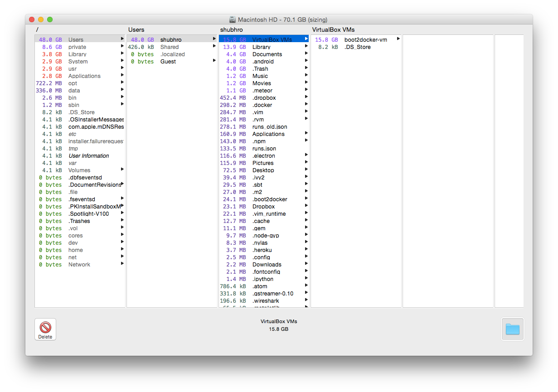Viewport: 558px width, 392px height.
Task: Expand boot2docker-vm folder arrow
Action: pos(398,39)
